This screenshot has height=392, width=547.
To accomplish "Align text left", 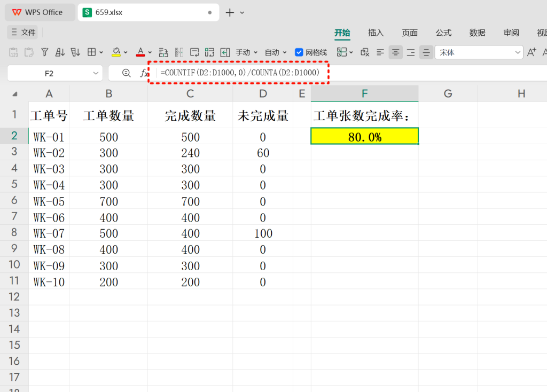I will [x=380, y=52].
